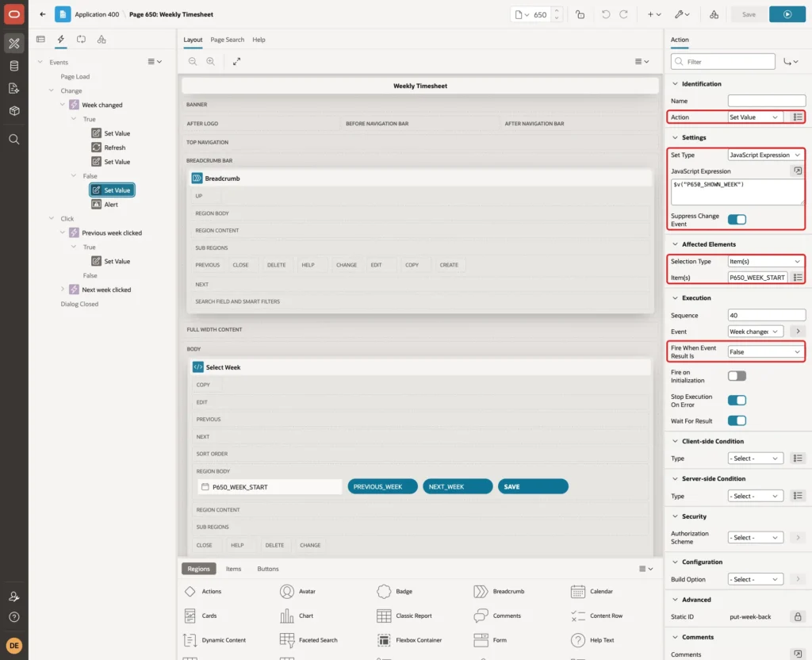Open SQL Workshop from the sidebar
The width and height of the screenshot is (812, 660).
pyautogui.click(x=14, y=66)
